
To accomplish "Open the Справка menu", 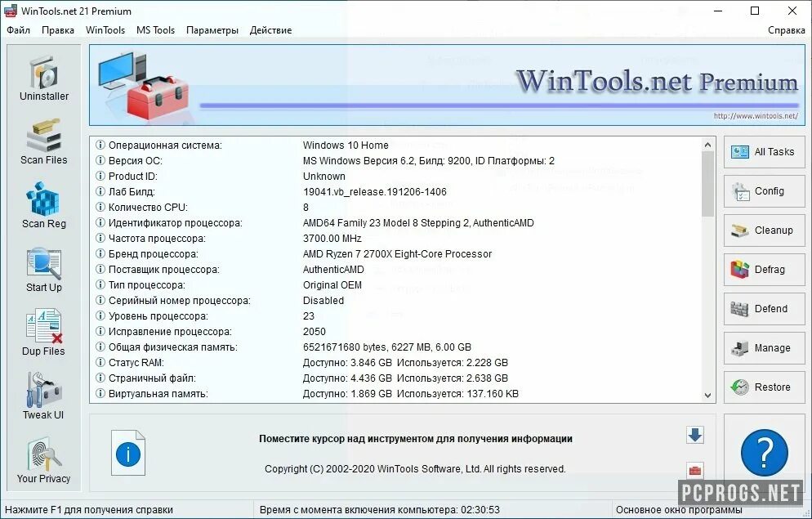I will (786, 30).
